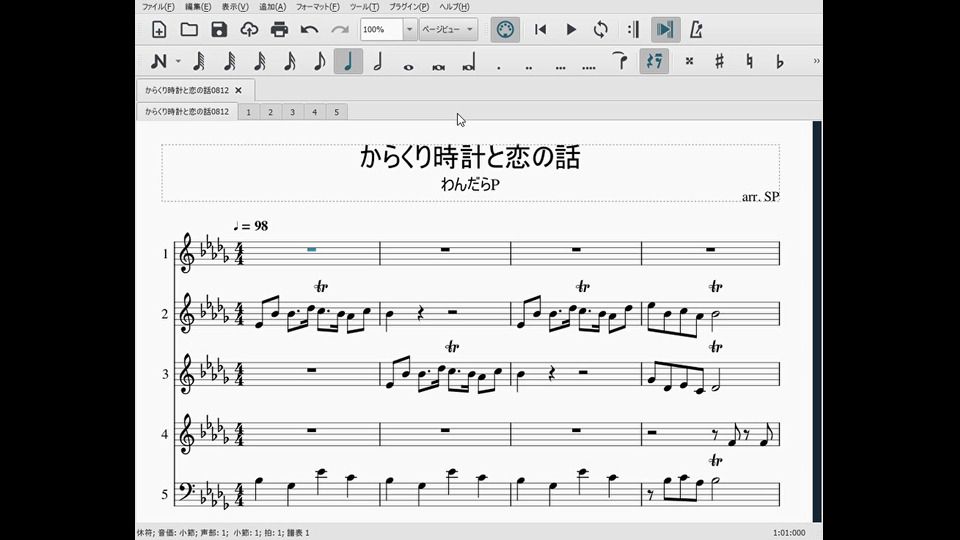Open zoom level dropdown arrow
960x540 pixels.
point(410,29)
